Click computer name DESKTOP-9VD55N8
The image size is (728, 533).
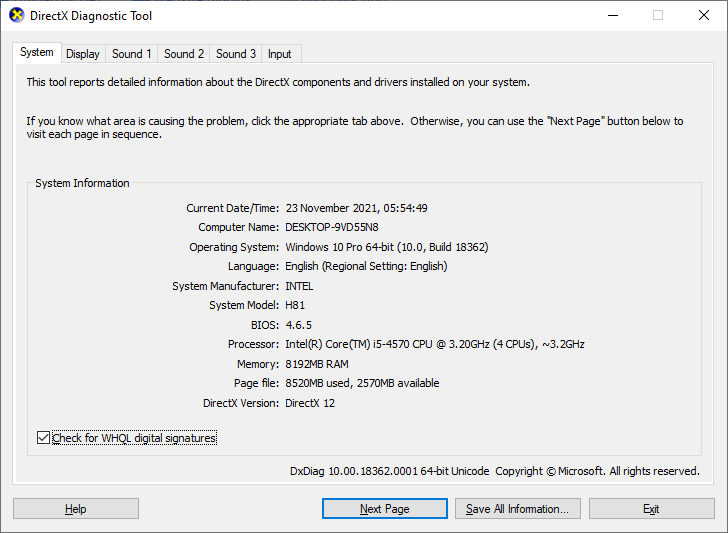coord(332,228)
